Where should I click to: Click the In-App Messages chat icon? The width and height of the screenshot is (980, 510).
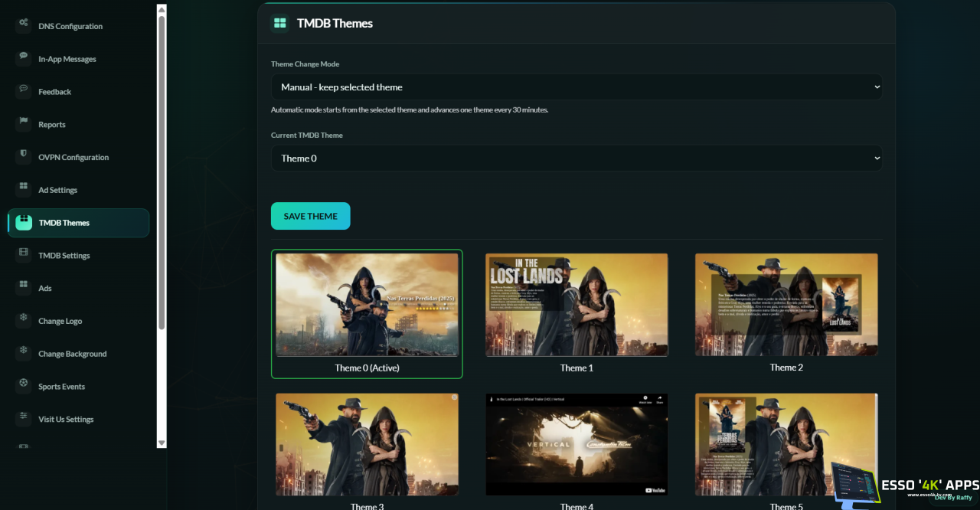pyautogui.click(x=24, y=57)
